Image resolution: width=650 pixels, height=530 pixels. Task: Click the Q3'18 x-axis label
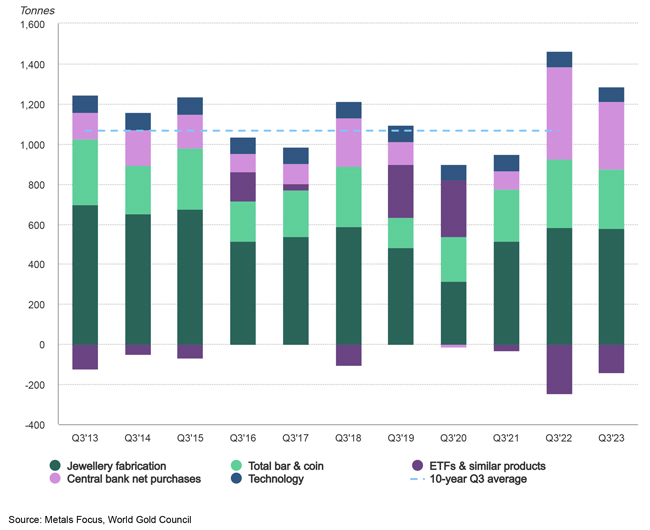(x=349, y=438)
